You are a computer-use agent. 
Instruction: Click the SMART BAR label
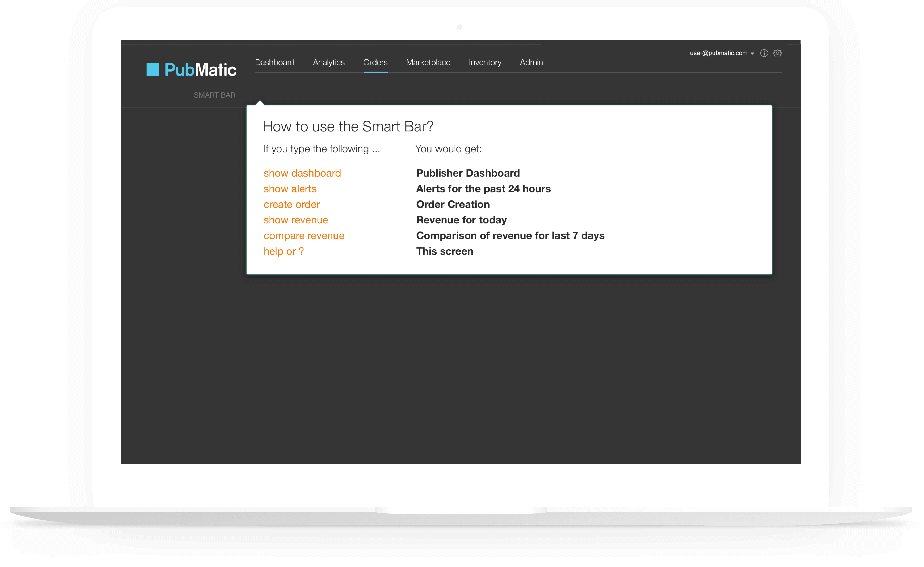(214, 95)
